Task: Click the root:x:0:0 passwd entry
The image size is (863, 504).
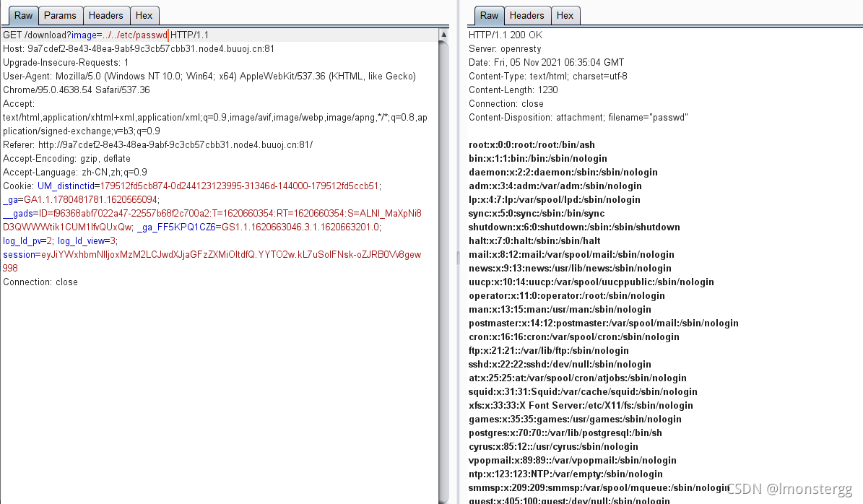Action: [532, 145]
